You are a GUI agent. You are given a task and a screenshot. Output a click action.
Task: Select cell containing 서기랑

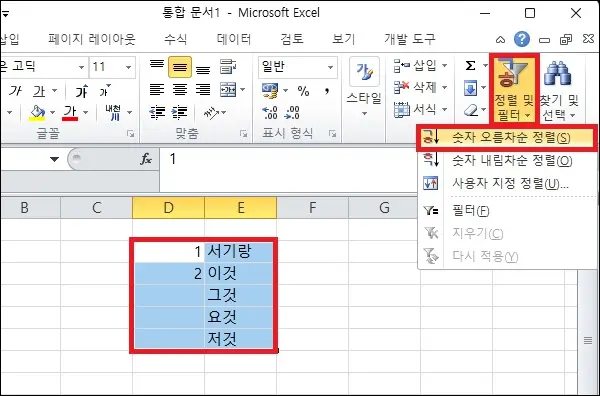240,251
